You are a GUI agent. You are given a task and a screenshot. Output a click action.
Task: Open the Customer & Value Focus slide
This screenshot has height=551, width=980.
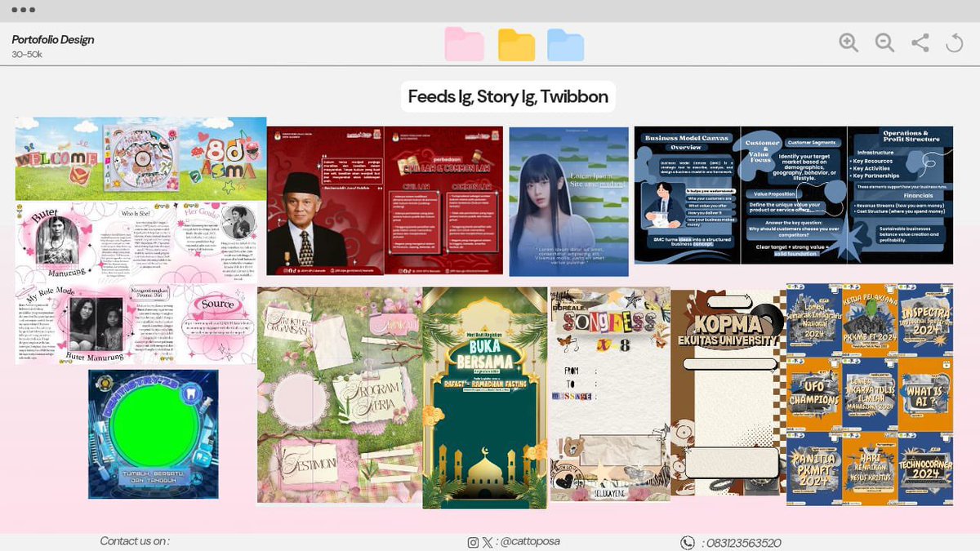[793, 194]
